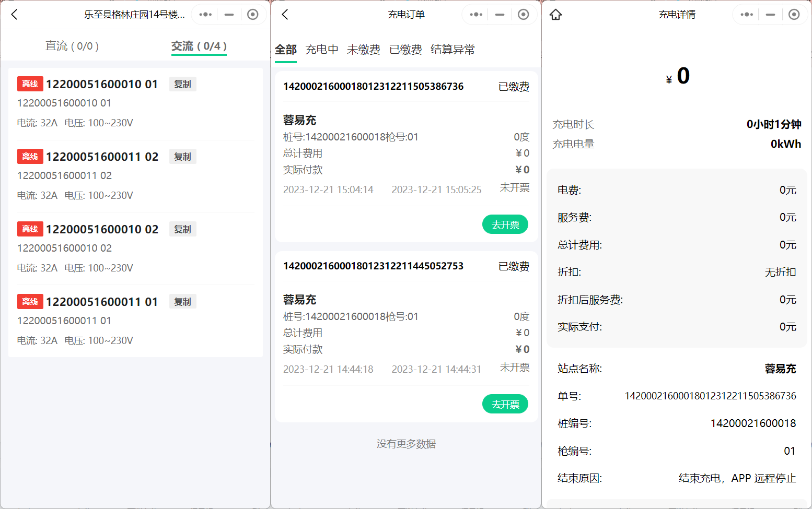Viewport: 812px width, 509px height.
Task: Open the more options menu on 充电详情 page
Action: [x=746, y=14]
